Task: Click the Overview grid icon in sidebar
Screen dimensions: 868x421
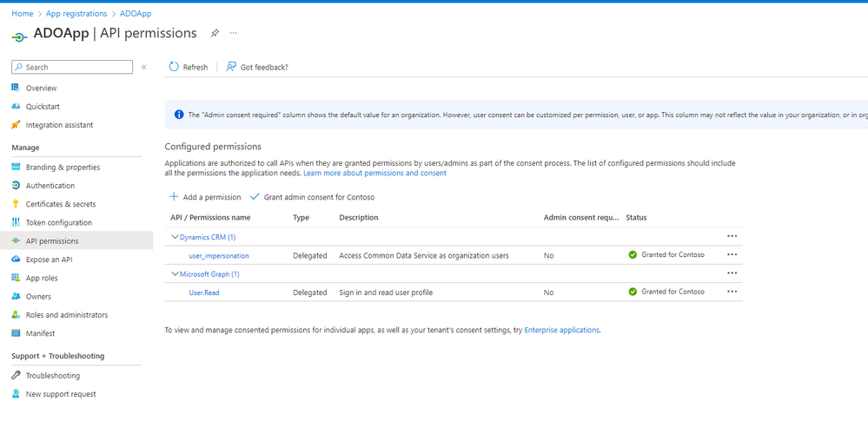Action: click(16, 88)
